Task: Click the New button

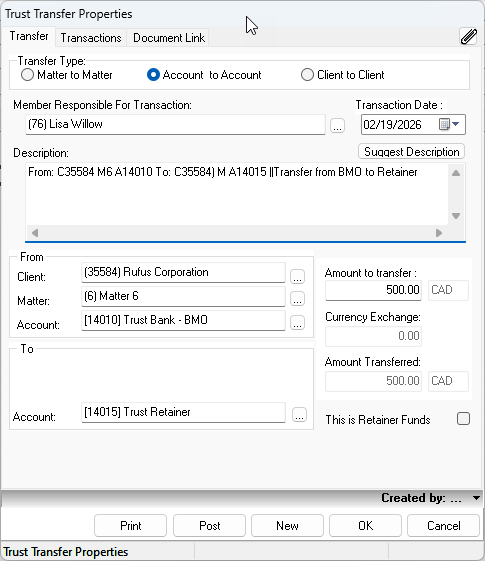Action: (x=287, y=526)
